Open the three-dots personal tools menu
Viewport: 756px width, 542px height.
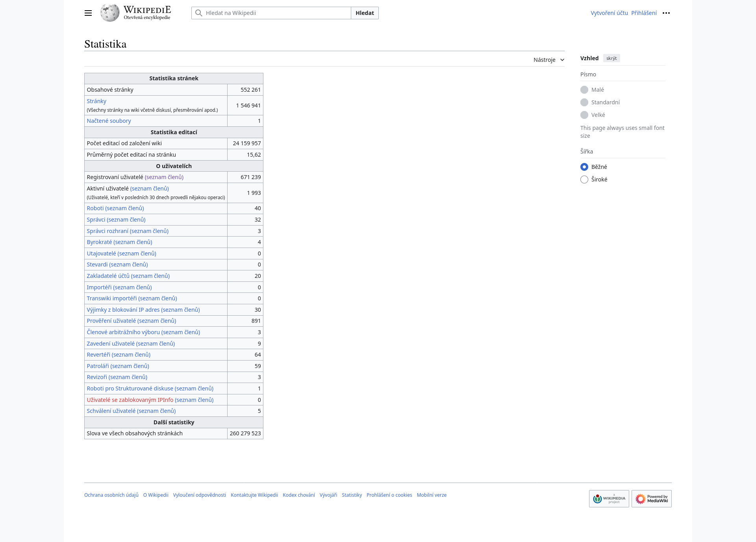[x=666, y=13]
